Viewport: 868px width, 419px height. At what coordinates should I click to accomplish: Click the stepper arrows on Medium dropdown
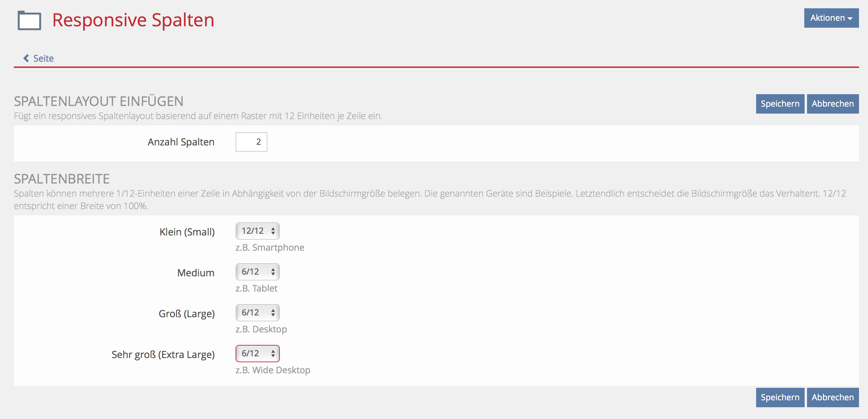273,272
